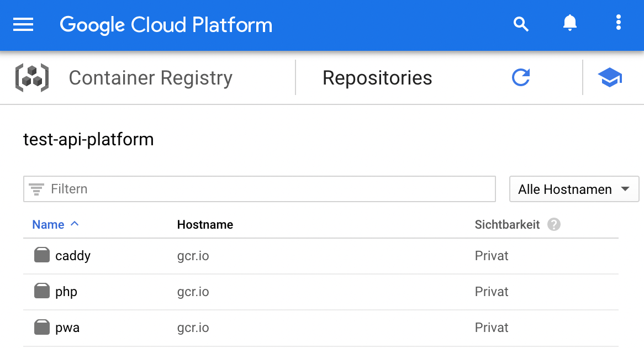Expand the Alle Hostnamen dropdown
The width and height of the screenshot is (644, 348).
click(574, 189)
